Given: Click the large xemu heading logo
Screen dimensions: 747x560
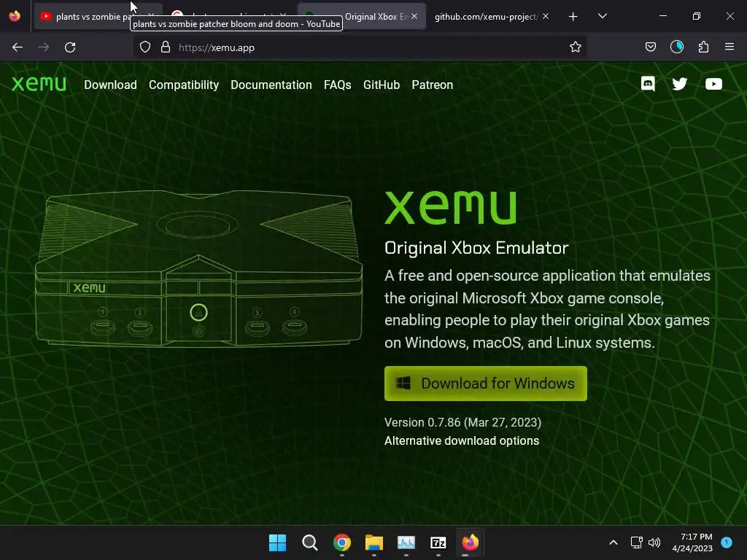Looking at the screenshot, I should click(450, 207).
